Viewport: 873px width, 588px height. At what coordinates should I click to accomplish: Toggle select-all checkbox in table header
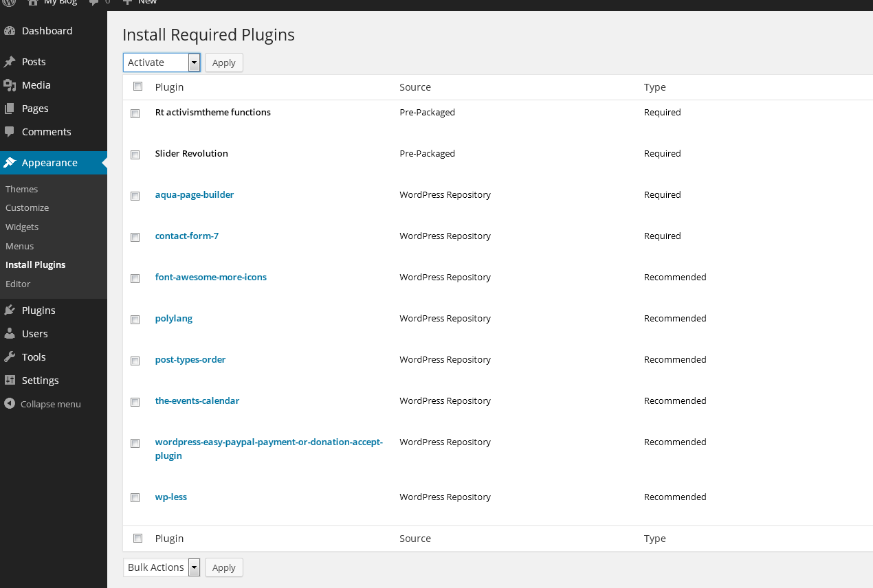coord(137,87)
